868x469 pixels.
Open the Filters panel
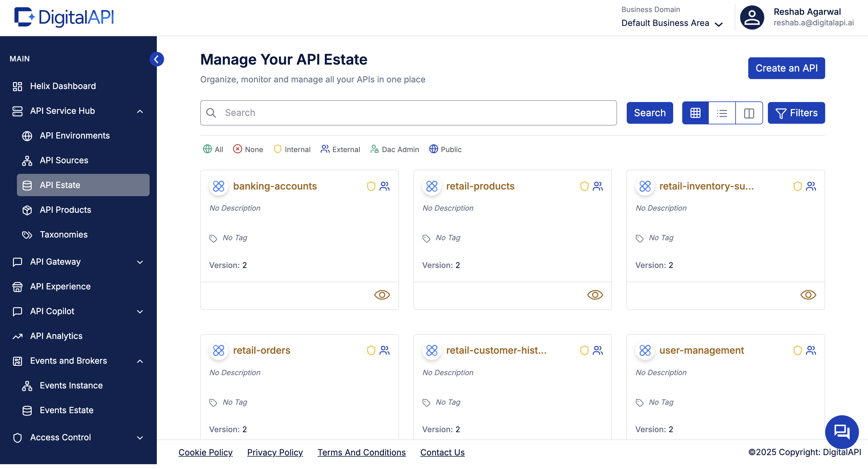pyautogui.click(x=796, y=113)
